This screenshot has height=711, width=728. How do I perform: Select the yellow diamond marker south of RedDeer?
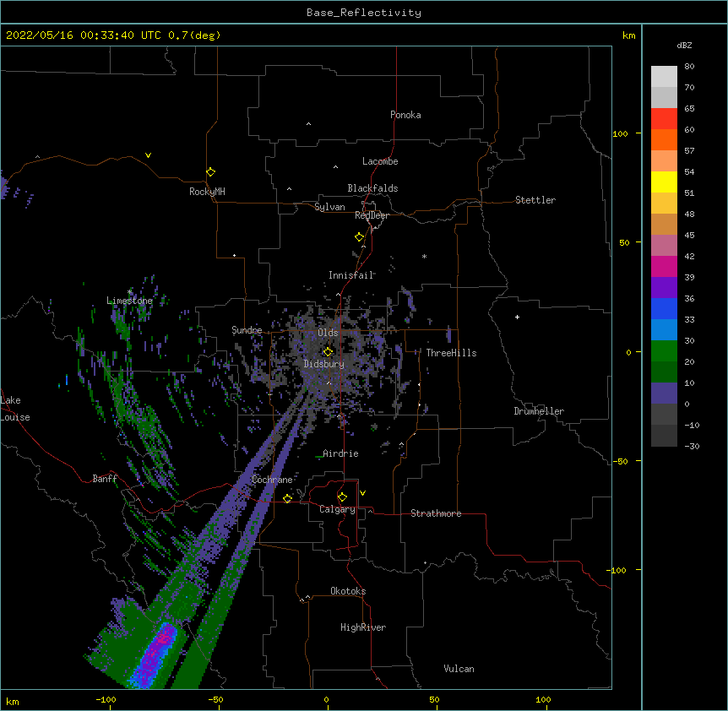(359, 237)
